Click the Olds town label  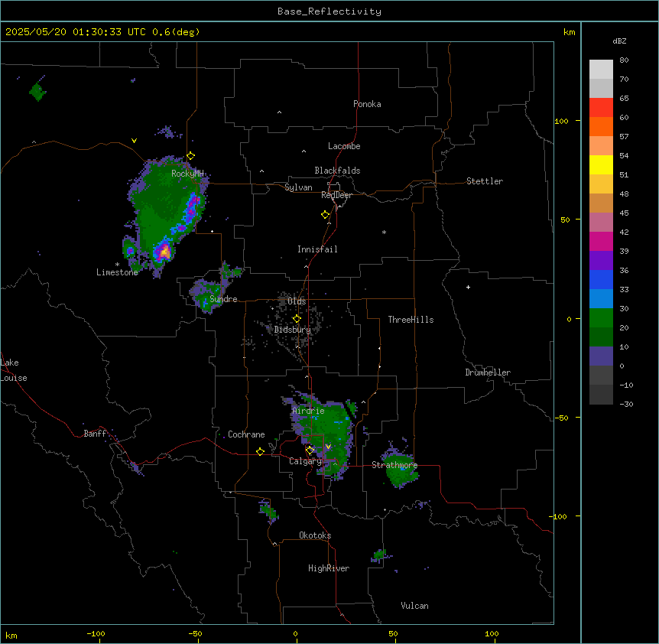[x=297, y=301]
